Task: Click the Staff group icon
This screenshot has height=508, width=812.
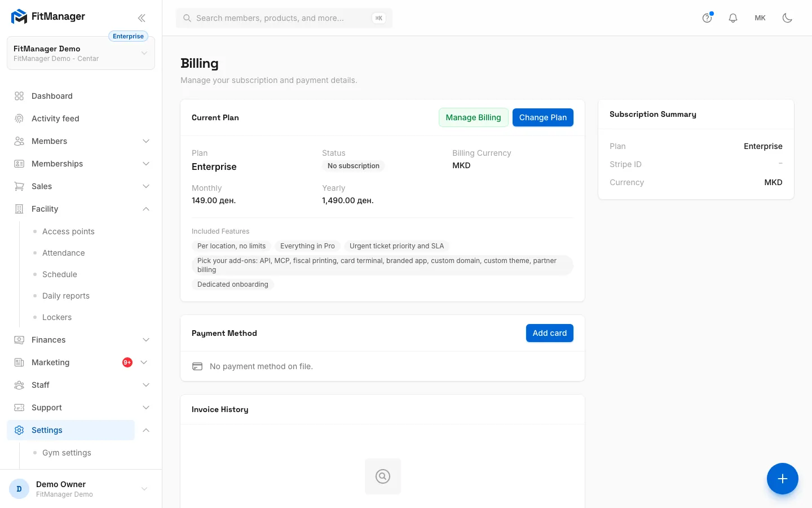Action: point(19,385)
